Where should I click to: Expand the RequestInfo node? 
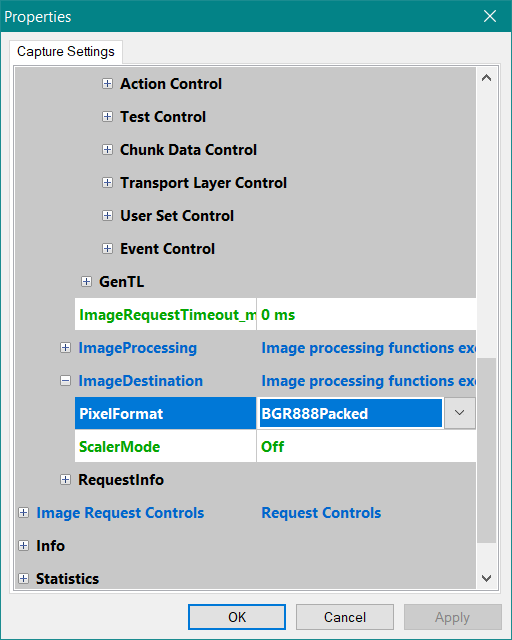click(x=65, y=480)
